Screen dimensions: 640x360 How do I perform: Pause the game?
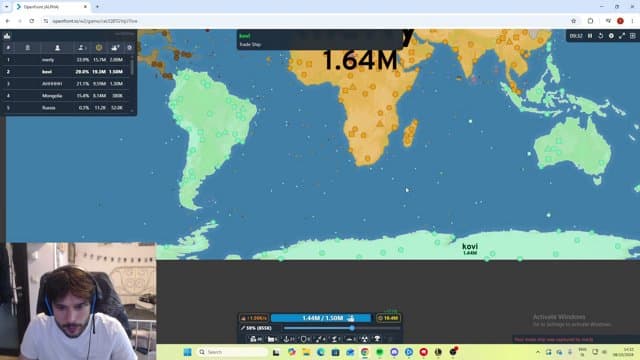coord(590,36)
